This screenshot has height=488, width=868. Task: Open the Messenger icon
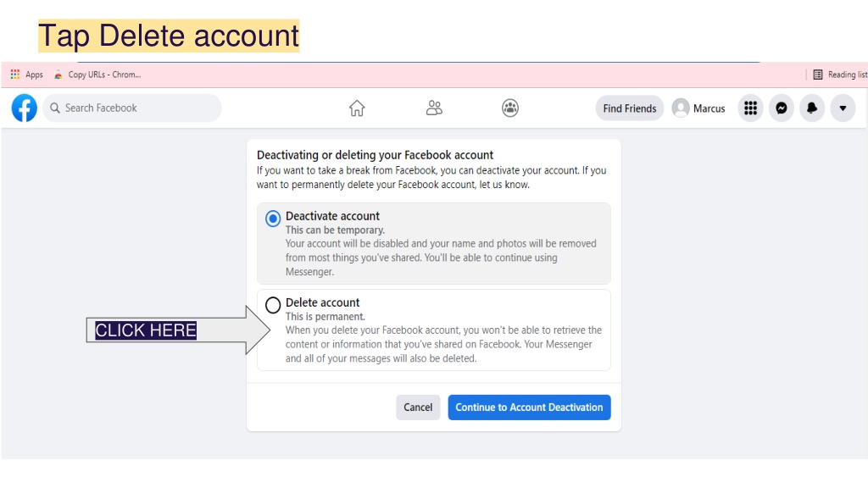[781, 108]
